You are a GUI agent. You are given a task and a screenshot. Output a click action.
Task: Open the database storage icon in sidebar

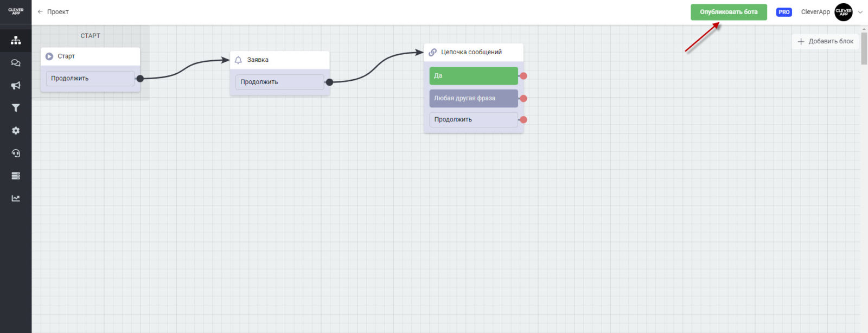(x=16, y=176)
